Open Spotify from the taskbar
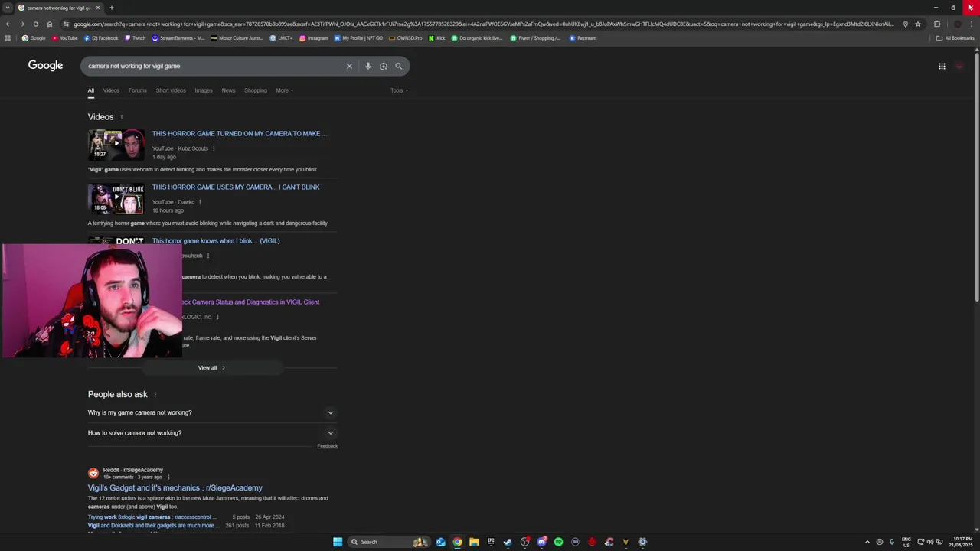This screenshot has width=980, height=551. click(x=558, y=542)
